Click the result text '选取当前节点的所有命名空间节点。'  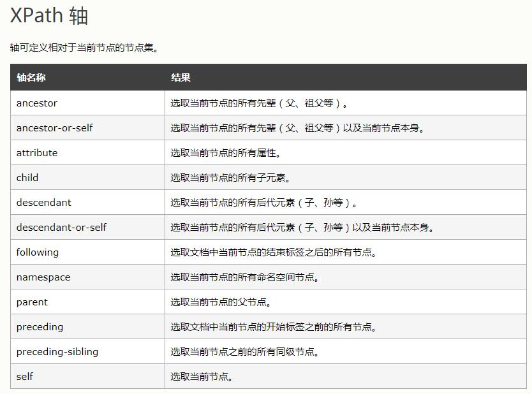[244, 277]
